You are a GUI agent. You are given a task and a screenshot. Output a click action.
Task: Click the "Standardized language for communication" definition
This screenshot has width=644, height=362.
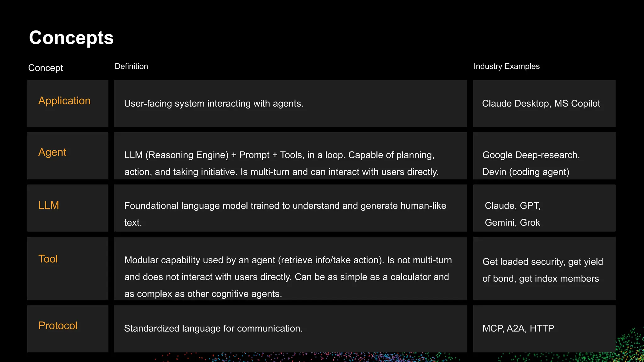click(213, 328)
